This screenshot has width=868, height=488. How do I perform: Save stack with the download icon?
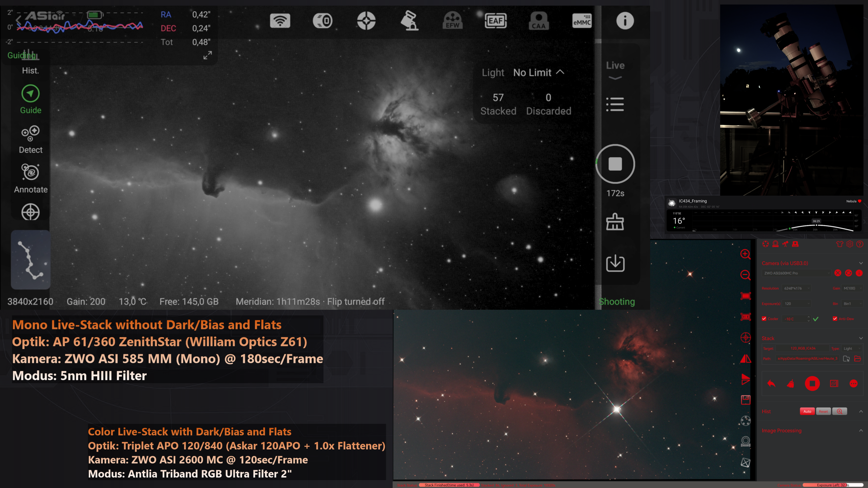[615, 263]
